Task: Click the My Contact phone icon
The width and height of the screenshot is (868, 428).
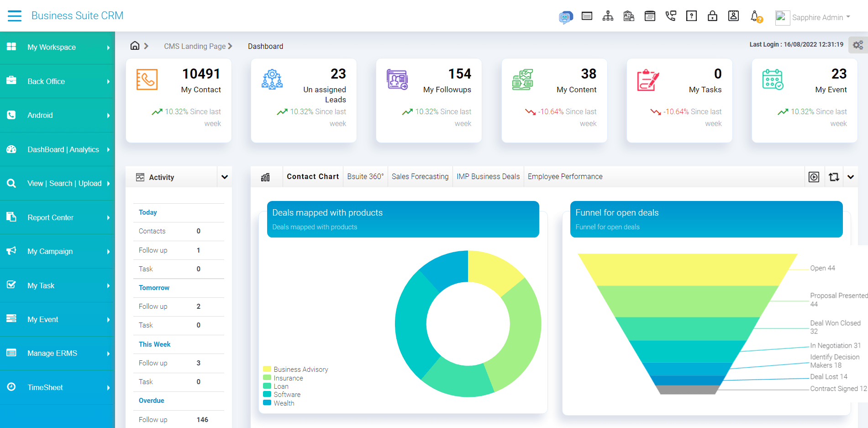Action: coord(147,79)
